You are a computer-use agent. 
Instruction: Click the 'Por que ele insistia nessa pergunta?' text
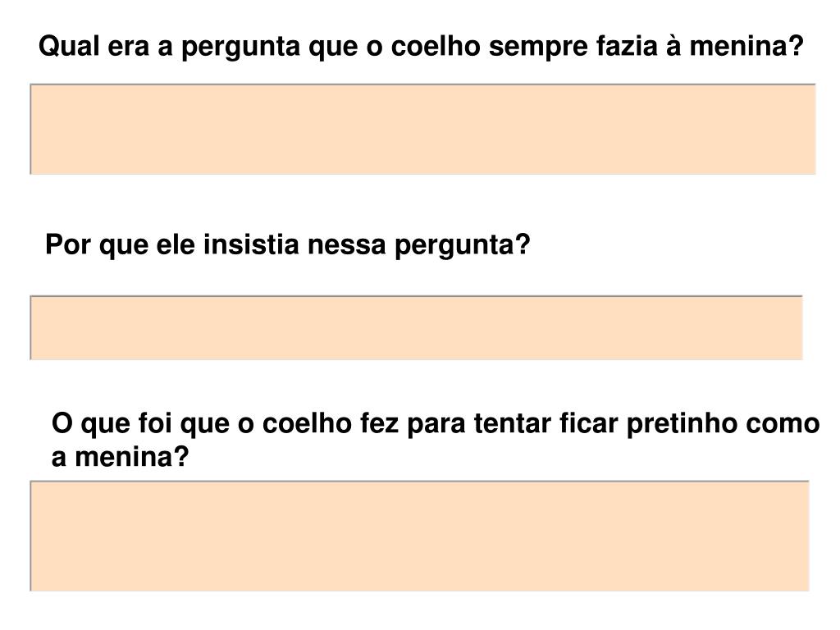click(x=288, y=245)
